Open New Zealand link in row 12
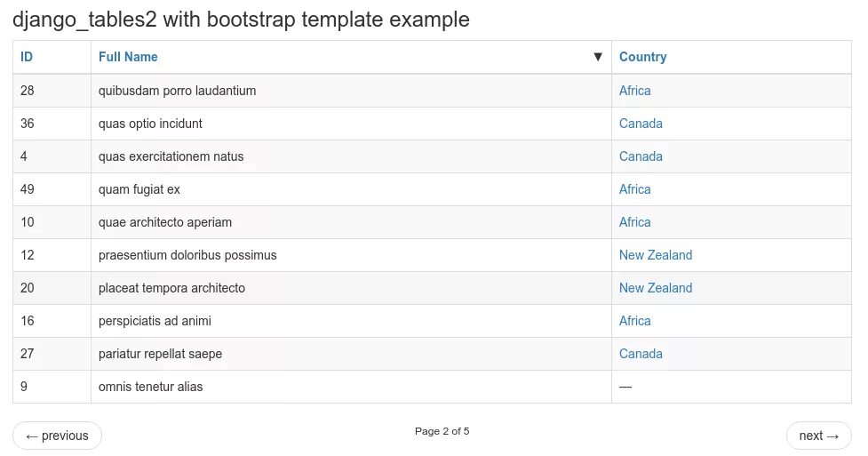The image size is (868, 456). pyautogui.click(x=656, y=255)
